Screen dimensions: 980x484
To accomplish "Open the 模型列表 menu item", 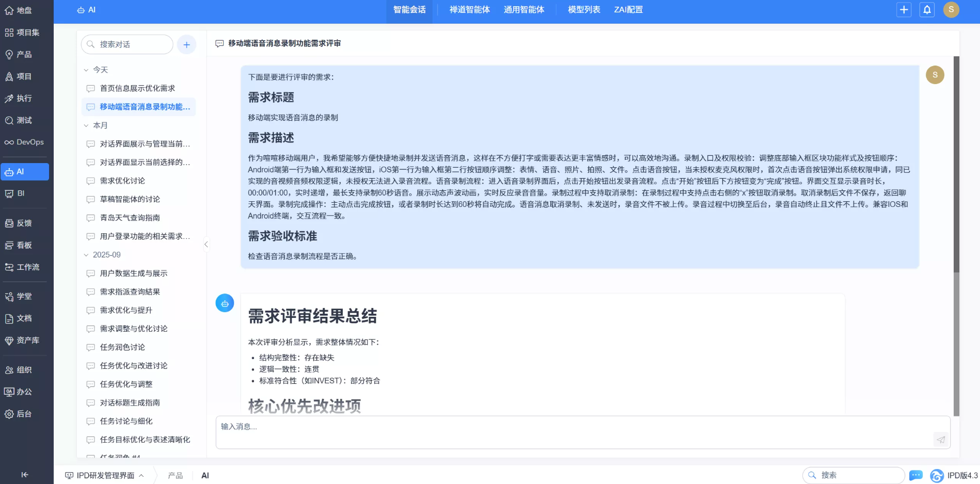I will point(583,10).
